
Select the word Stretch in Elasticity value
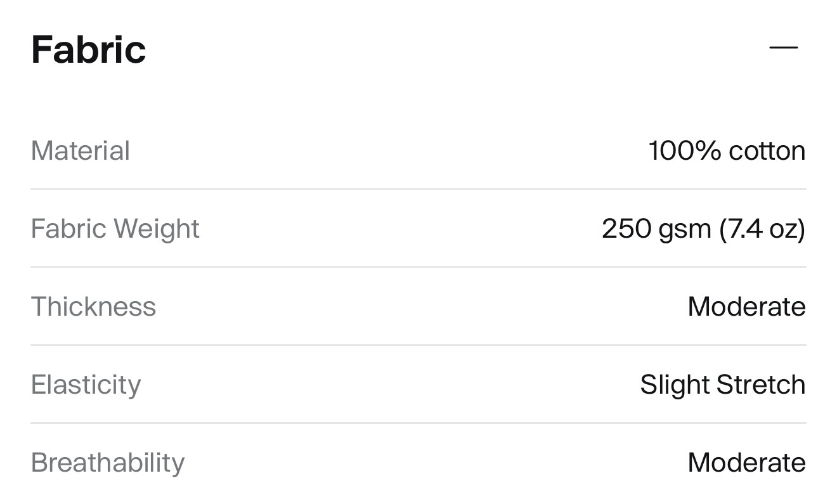761,385
